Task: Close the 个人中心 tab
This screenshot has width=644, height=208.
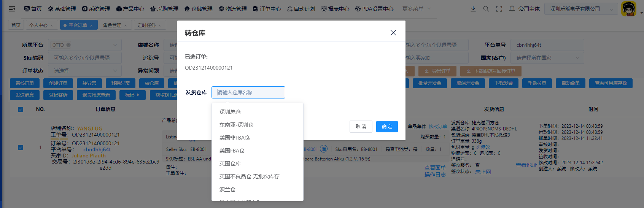Action: (x=52, y=25)
